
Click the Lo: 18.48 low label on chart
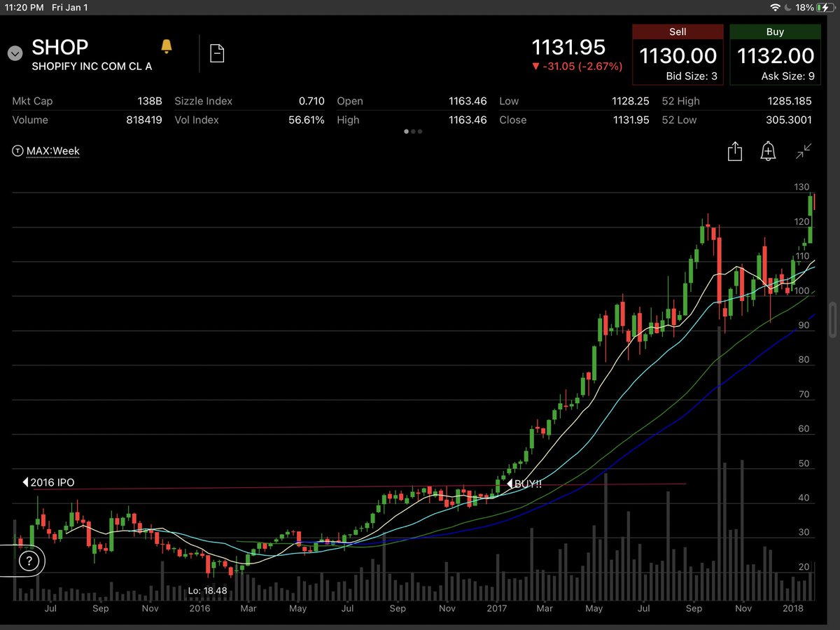208,590
